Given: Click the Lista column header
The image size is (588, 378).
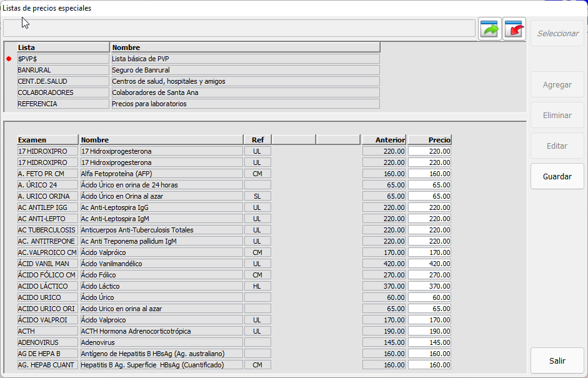Looking at the screenshot, I should (62, 47).
